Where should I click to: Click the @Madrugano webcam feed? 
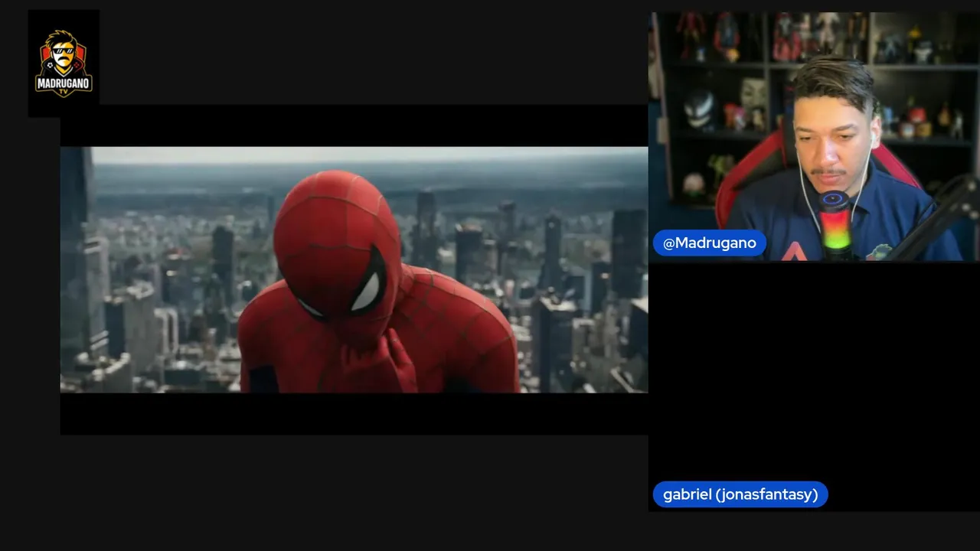[814, 136]
